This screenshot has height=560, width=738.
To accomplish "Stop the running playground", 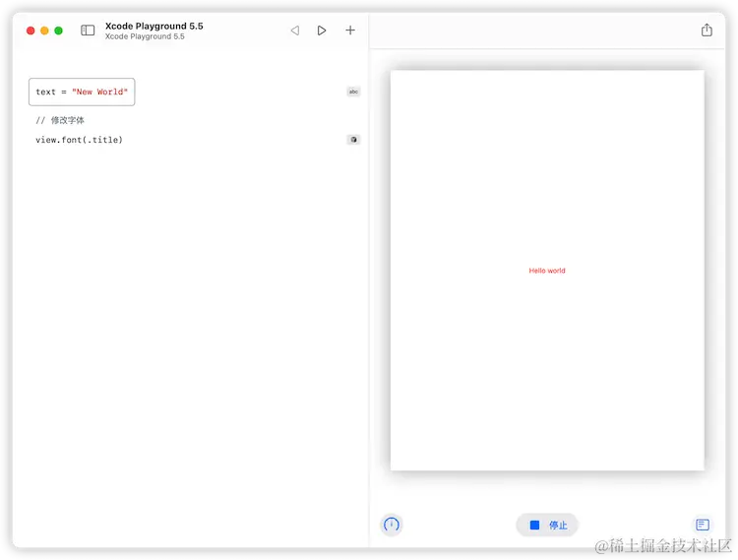I will click(547, 525).
